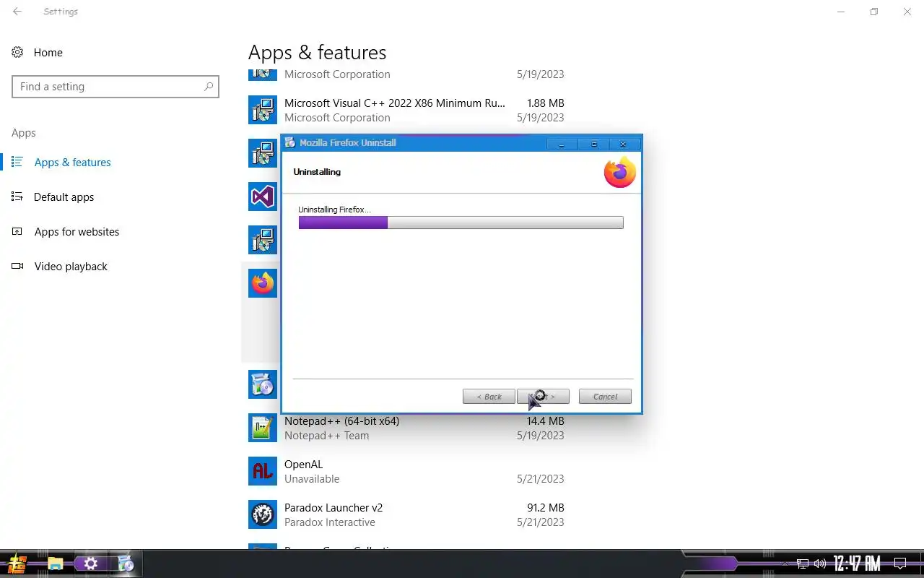This screenshot has width=924, height=578.
Task: Click Uninstalling Firefox... status text
Action: (334, 210)
